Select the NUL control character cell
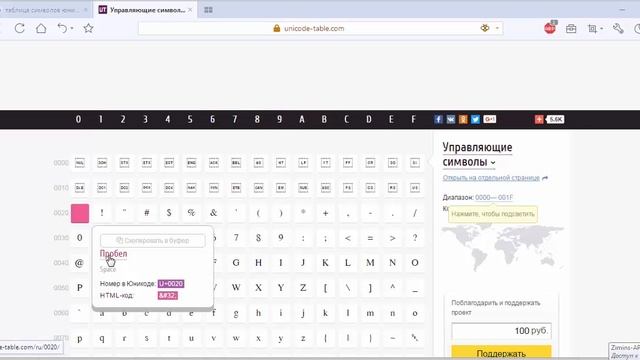Viewport: 640px width, 360px height. pos(80,162)
